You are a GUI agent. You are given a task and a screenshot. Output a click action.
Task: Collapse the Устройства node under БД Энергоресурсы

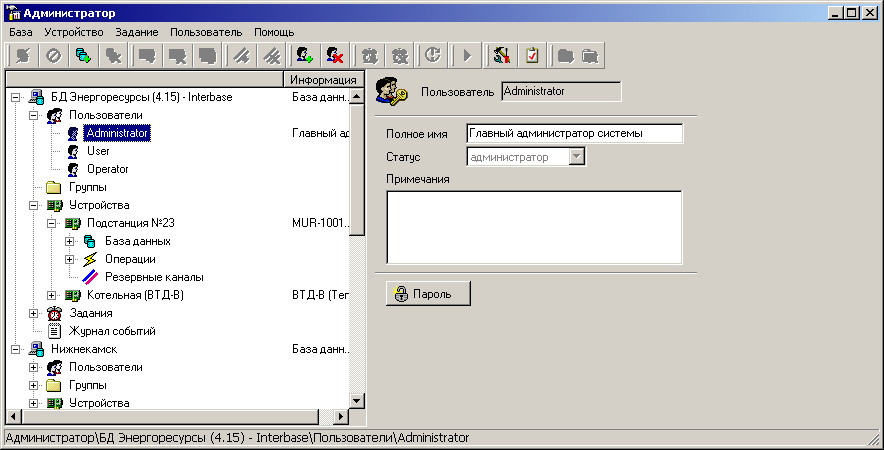pyautogui.click(x=34, y=206)
